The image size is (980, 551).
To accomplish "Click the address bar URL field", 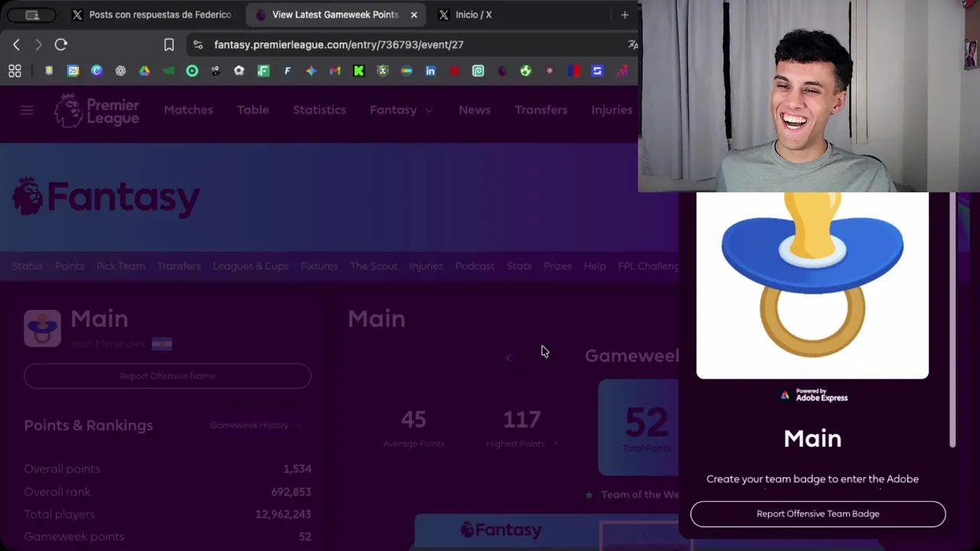I will coord(413,44).
